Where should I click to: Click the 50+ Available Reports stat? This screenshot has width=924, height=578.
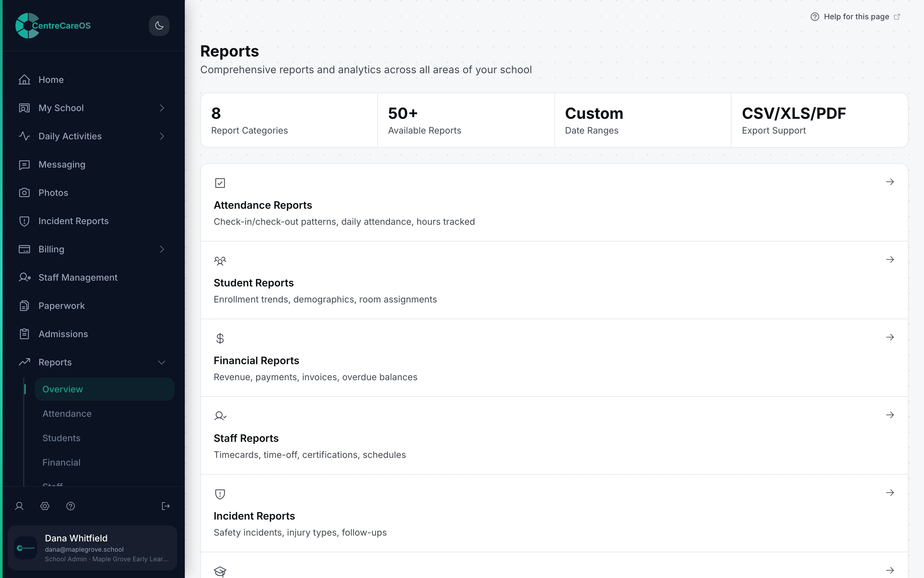click(x=466, y=120)
